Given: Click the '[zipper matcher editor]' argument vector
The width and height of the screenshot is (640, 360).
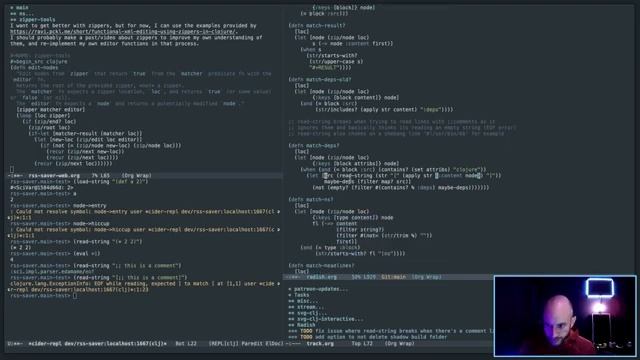Looking at the screenshot, I should pyautogui.click(x=51, y=109).
